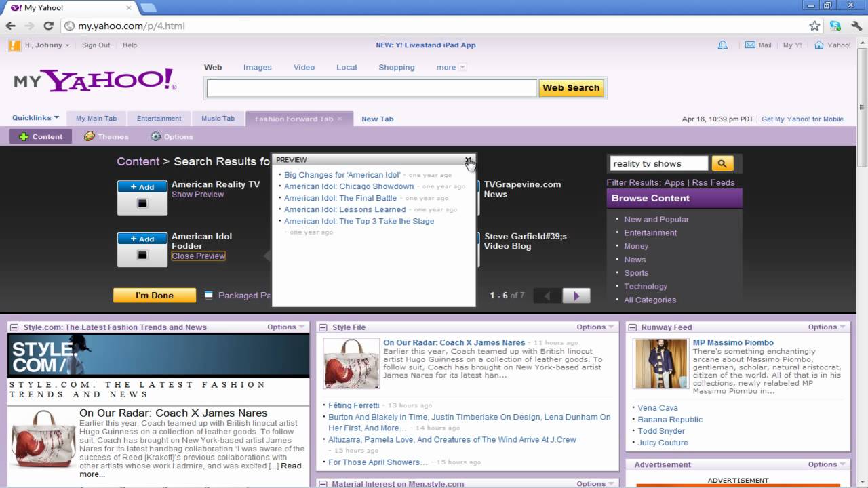868x488 pixels.
Task: Open Options dropdown of the Runway Feed module
Action: coord(827,327)
